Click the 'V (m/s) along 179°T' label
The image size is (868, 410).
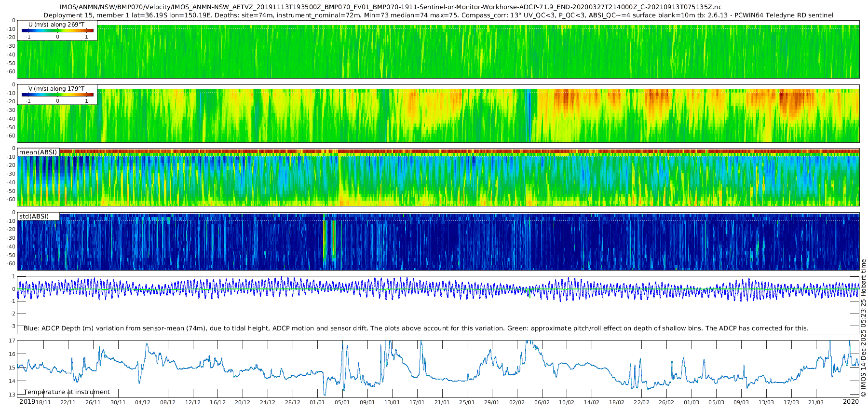click(56, 89)
